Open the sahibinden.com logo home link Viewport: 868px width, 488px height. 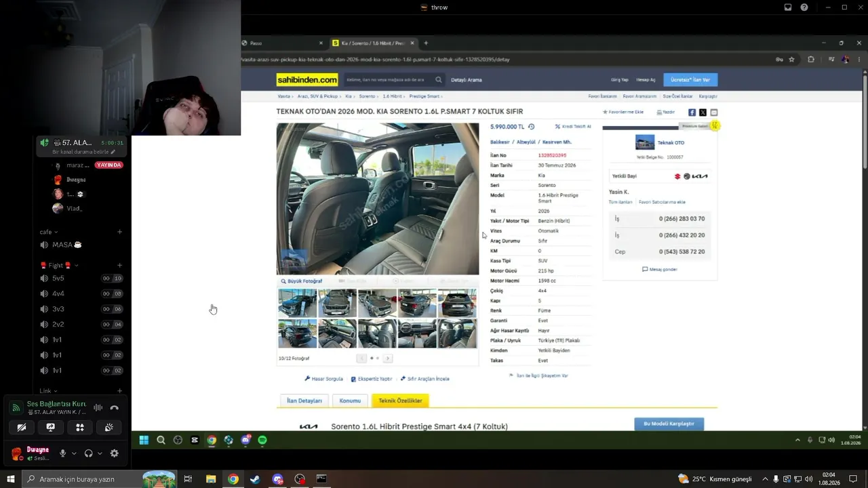(307, 80)
